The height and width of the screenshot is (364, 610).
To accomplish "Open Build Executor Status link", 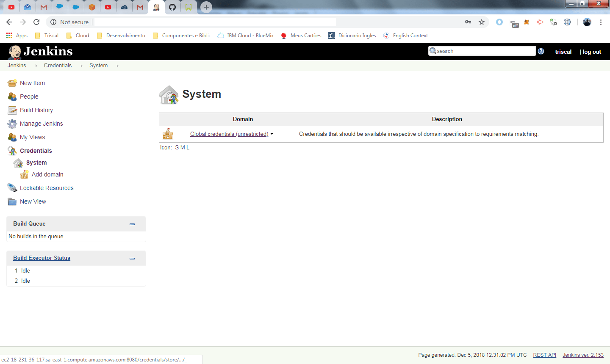I will click(42, 258).
